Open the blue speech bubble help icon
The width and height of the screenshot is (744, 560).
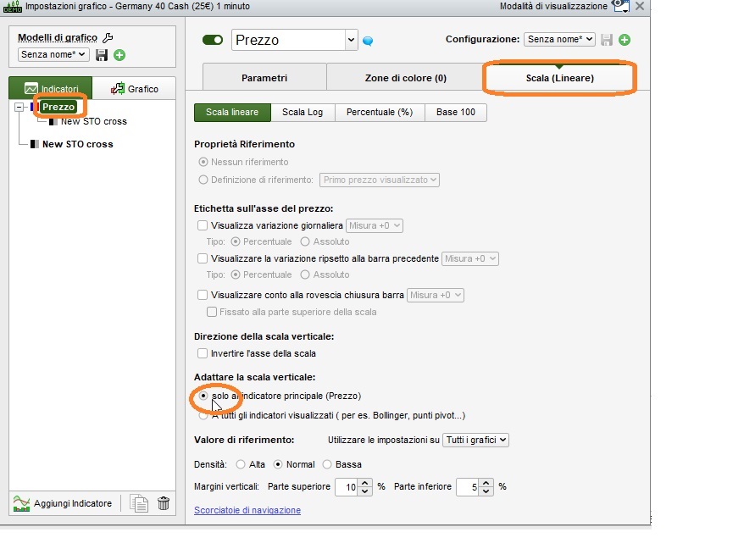tap(368, 42)
